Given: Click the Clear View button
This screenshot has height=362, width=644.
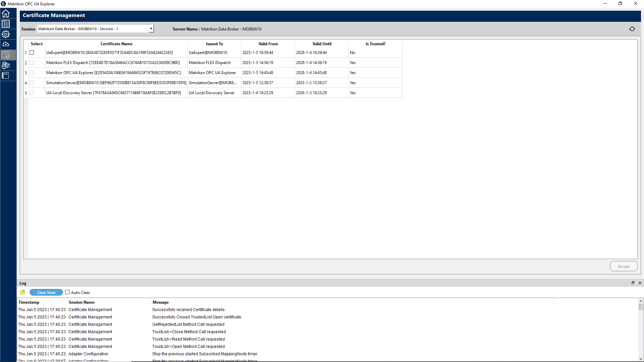Looking at the screenshot, I should pyautogui.click(x=46, y=293).
